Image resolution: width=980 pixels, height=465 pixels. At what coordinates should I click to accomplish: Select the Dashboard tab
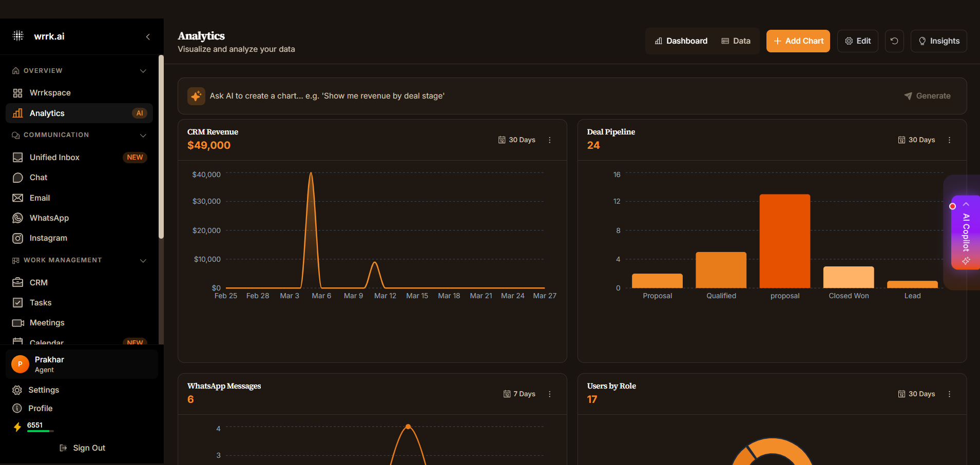pos(681,41)
